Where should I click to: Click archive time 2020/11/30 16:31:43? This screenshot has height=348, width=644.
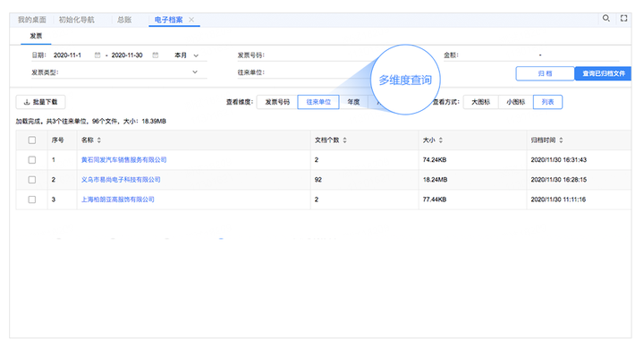558,160
